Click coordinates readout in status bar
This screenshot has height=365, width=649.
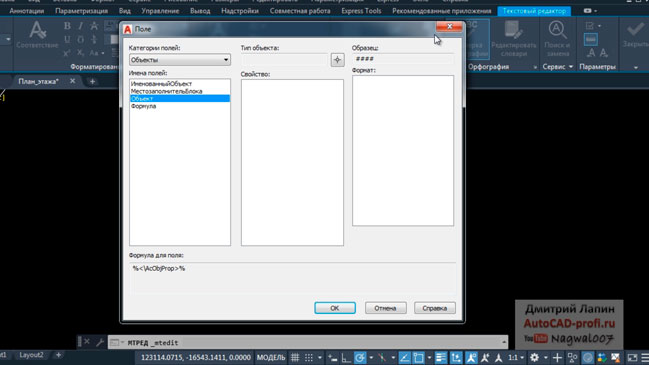[196, 357]
